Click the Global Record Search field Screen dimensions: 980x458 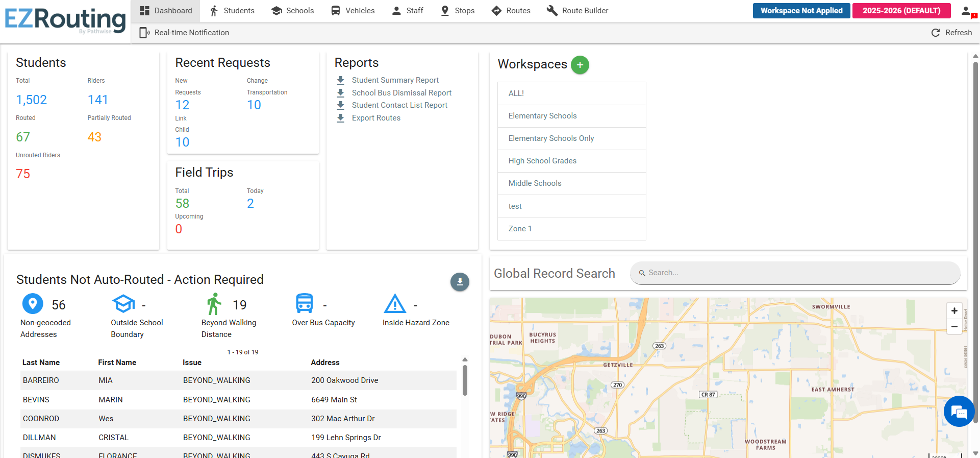tap(795, 273)
